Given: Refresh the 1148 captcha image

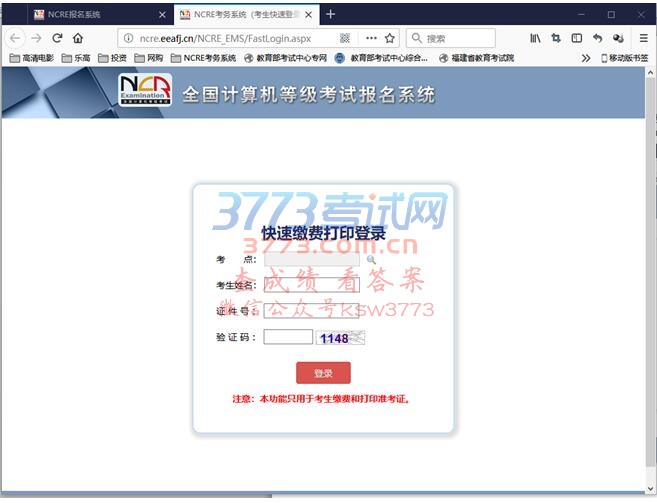Looking at the screenshot, I should coord(341,338).
